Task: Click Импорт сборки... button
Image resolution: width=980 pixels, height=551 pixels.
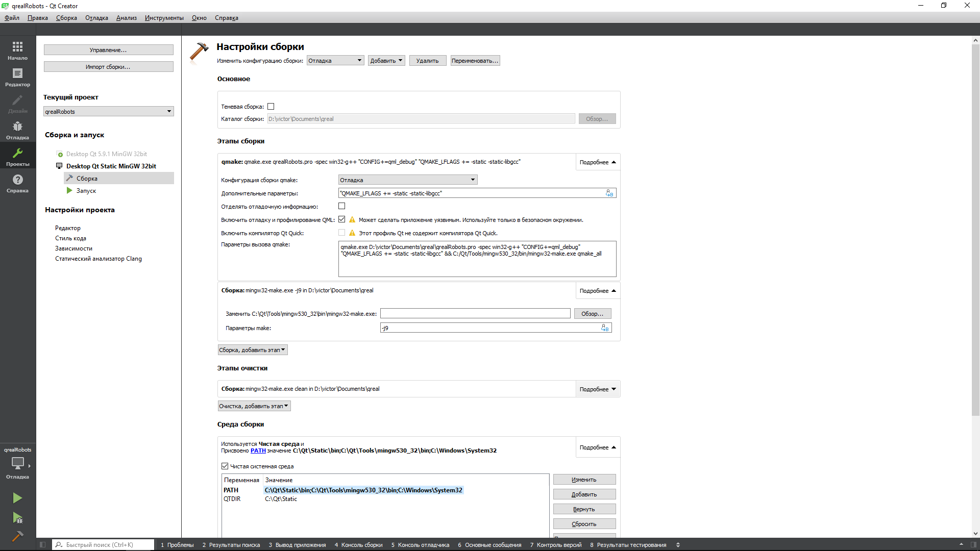Action: coord(108,67)
